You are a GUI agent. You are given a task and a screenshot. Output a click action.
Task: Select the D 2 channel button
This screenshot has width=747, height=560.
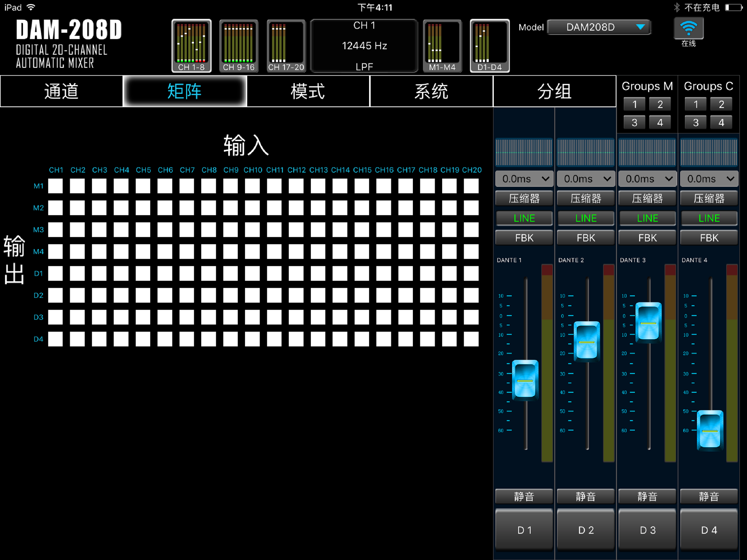[586, 530]
